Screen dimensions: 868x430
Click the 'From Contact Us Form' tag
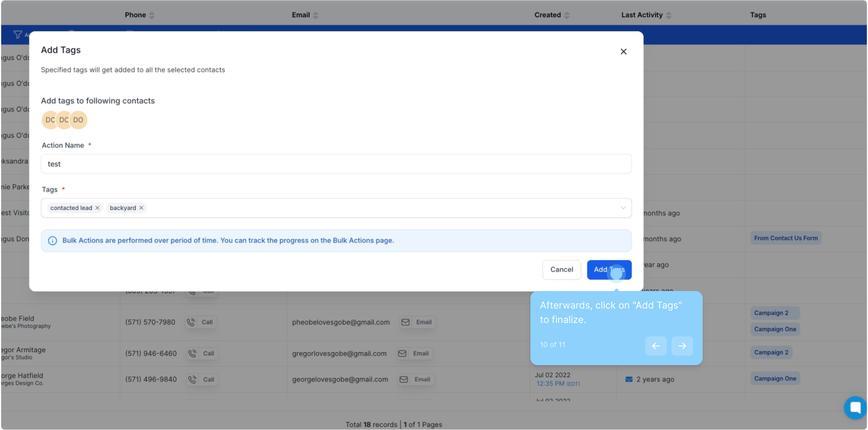pos(786,238)
